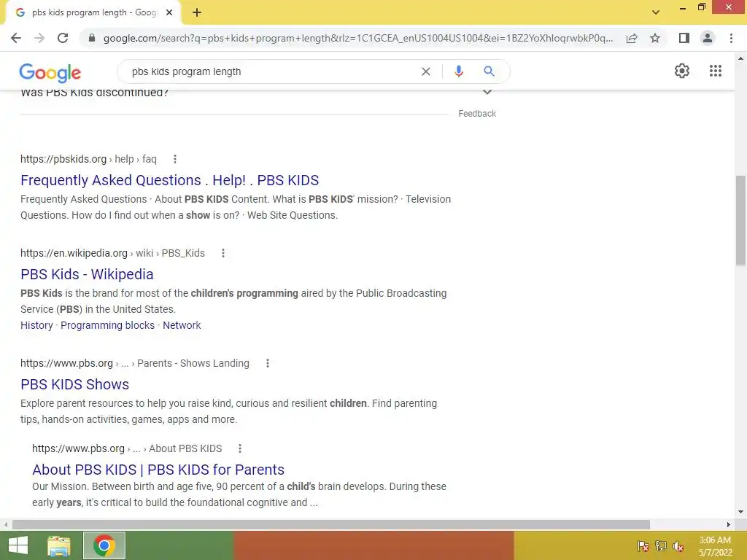The width and height of the screenshot is (747, 560).
Task: Go to Google home via logo
Action: (50, 72)
